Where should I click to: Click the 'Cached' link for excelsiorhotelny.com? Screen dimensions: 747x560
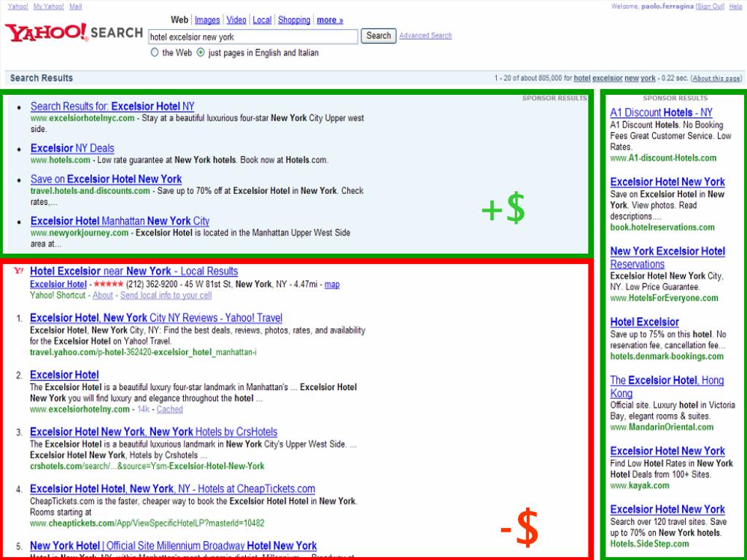(169, 409)
